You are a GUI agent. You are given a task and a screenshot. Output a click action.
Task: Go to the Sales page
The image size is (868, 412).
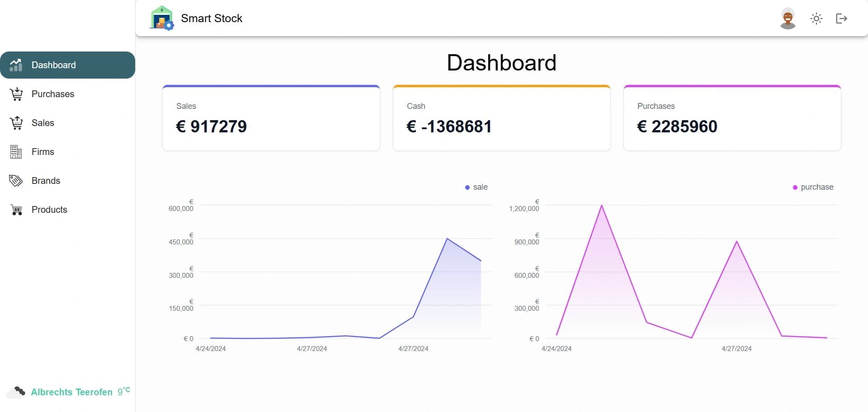point(43,123)
